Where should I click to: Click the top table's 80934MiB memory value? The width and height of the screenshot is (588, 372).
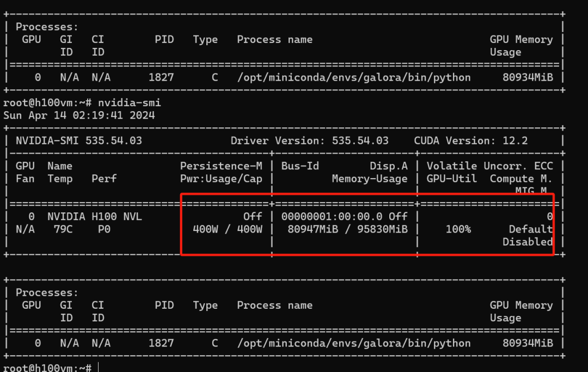[528, 77]
